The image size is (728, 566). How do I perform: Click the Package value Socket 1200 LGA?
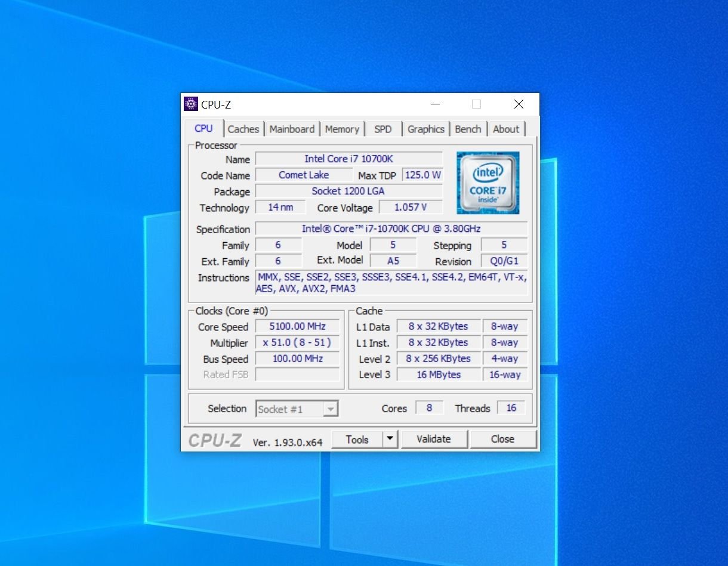pos(349,191)
